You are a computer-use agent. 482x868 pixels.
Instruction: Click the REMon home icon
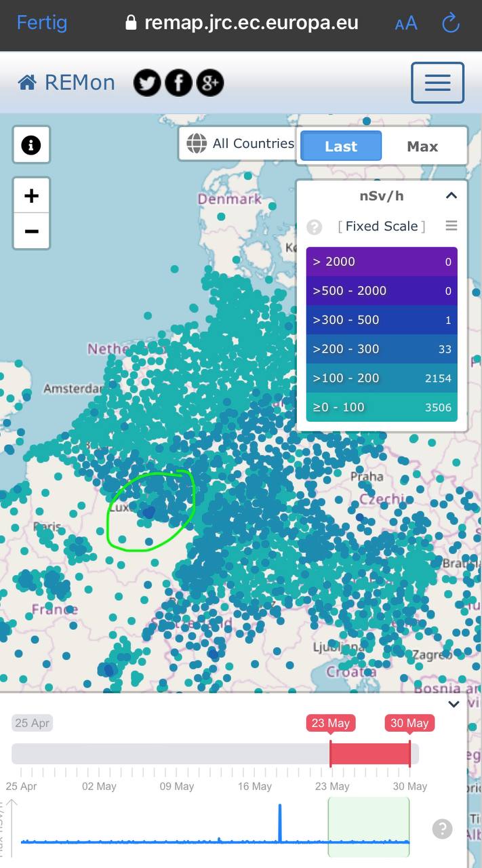(x=27, y=83)
